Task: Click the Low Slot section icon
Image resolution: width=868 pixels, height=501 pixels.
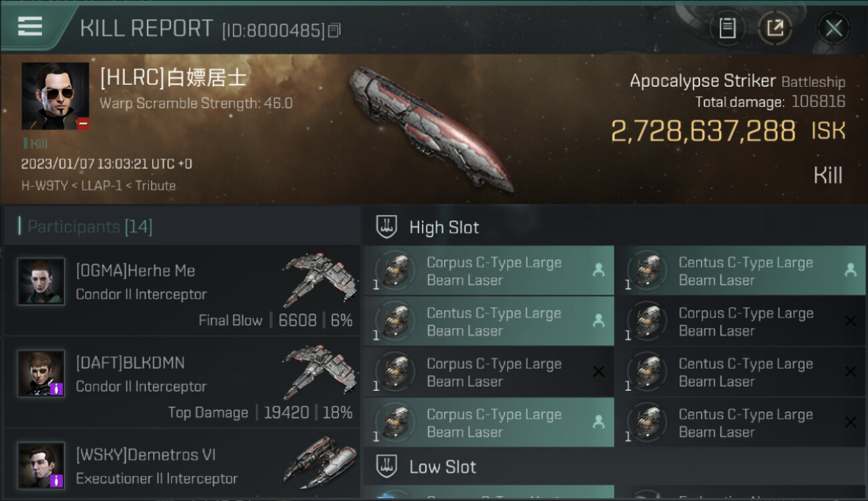Action: coord(387,466)
